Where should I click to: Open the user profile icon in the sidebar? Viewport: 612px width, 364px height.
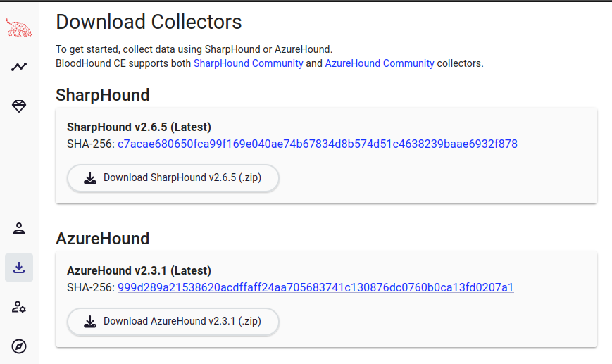click(x=19, y=228)
